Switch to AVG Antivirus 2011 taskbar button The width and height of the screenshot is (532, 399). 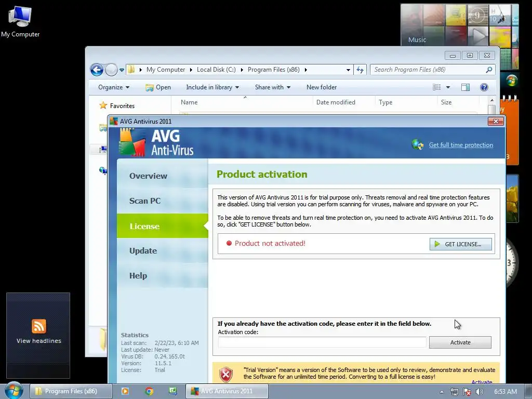point(227,391)
